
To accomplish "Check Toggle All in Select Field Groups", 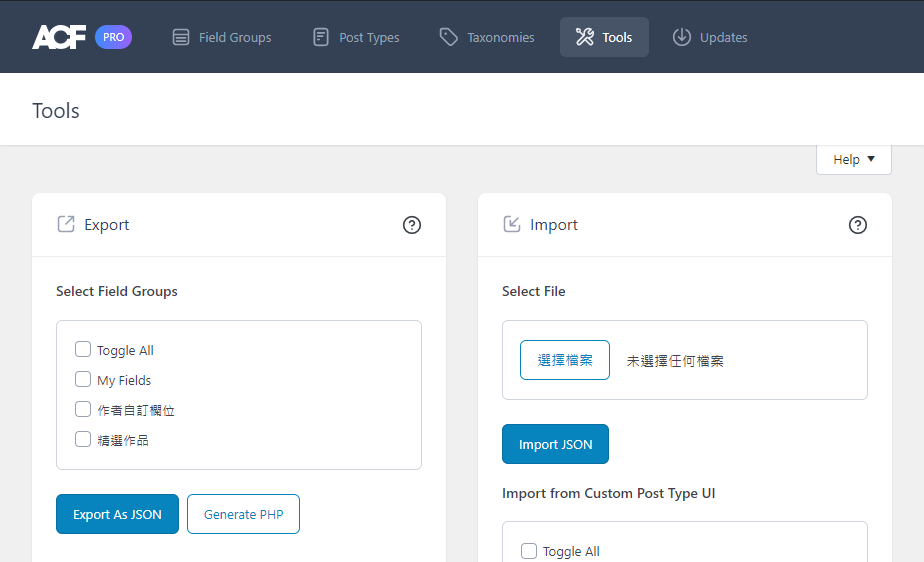I will coord(83,349).
